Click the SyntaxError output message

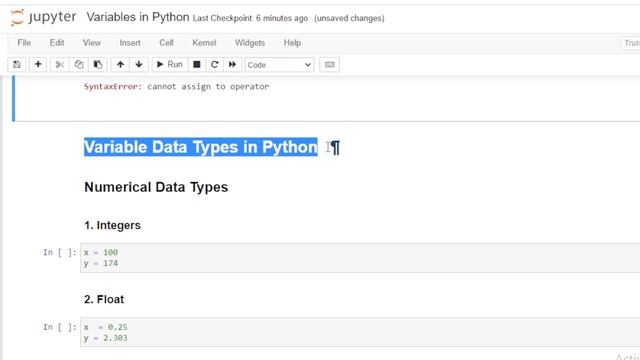(x=176, y=87)
